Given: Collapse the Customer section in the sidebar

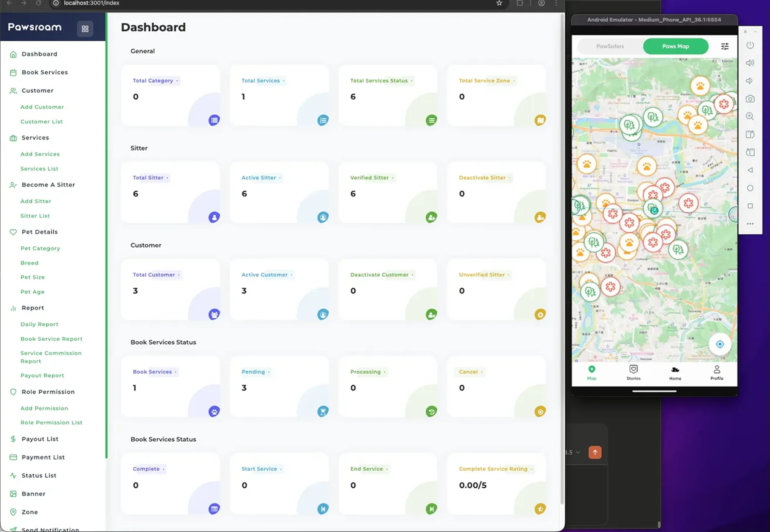Looking at the screenshot, I should click(37, 90).
